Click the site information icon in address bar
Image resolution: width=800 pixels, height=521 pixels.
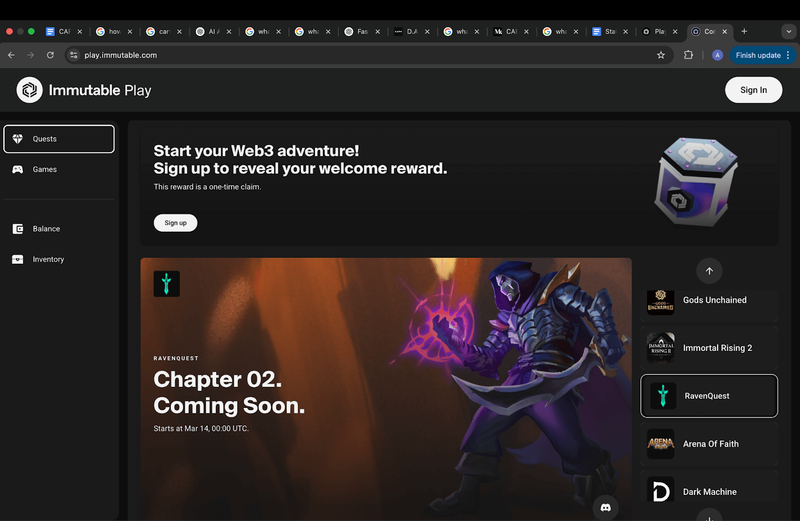(x=74, y=55)
